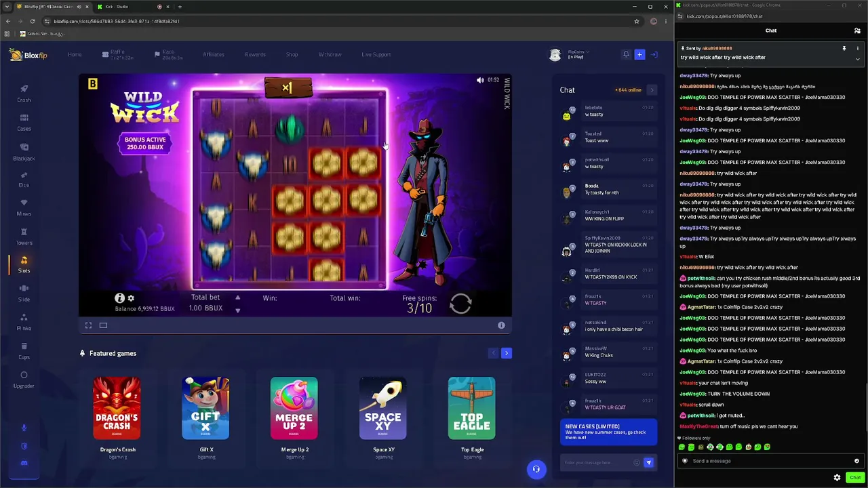This screenshot has height=488, width=868.
Task: Open the Cups game in sidebar
Action: [x=24, y=351]
